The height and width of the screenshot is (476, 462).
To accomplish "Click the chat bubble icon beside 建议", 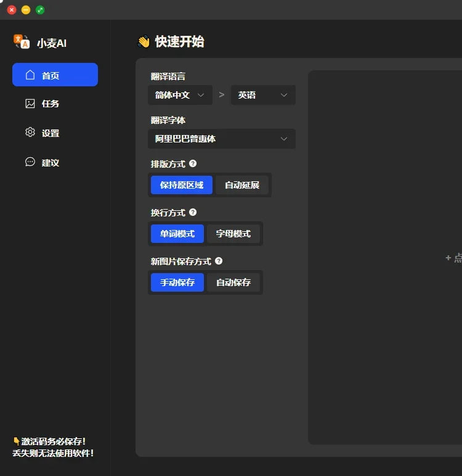I will [x=30, y=162].
